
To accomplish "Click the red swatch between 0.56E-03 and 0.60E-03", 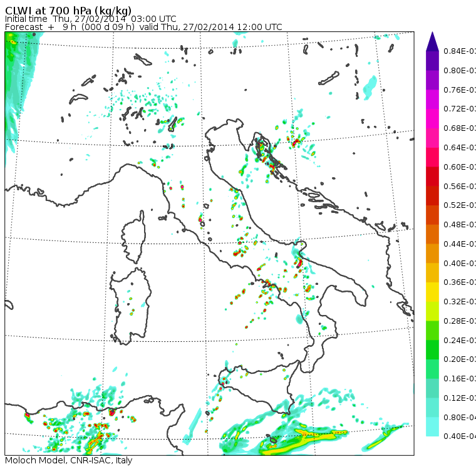I will (432, 177).
